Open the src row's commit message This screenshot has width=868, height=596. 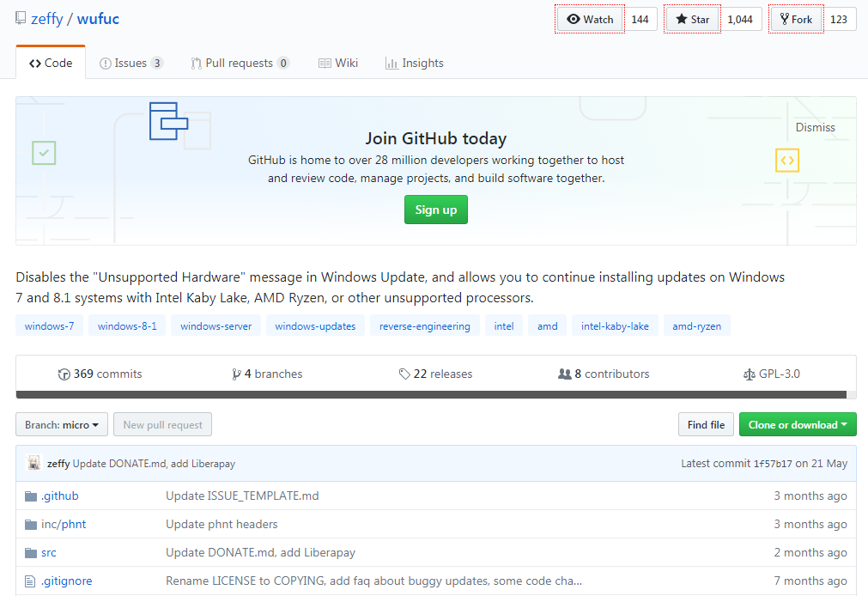(x=261, y=552)
